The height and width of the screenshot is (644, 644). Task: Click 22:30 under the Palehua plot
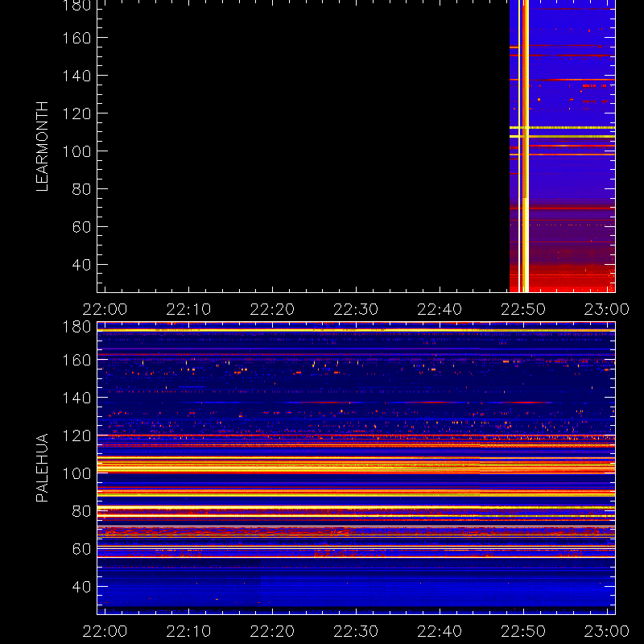coord(356,631)
